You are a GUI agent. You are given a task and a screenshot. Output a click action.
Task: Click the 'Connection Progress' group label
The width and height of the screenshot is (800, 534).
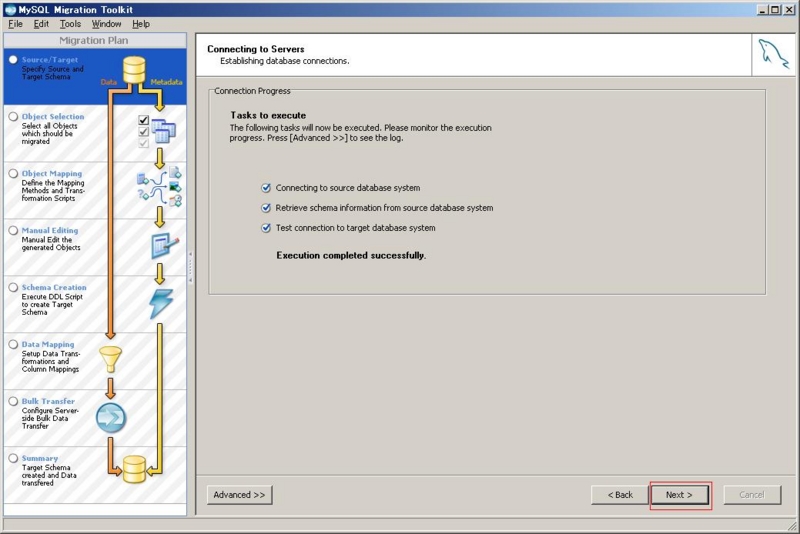pyautogui.click(x=252, y=91)
